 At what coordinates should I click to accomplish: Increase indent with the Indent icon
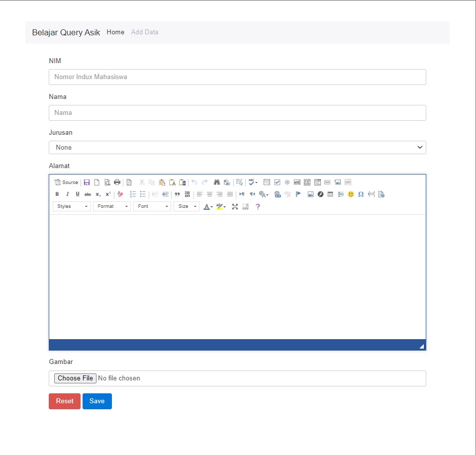(x=165, y=194)
